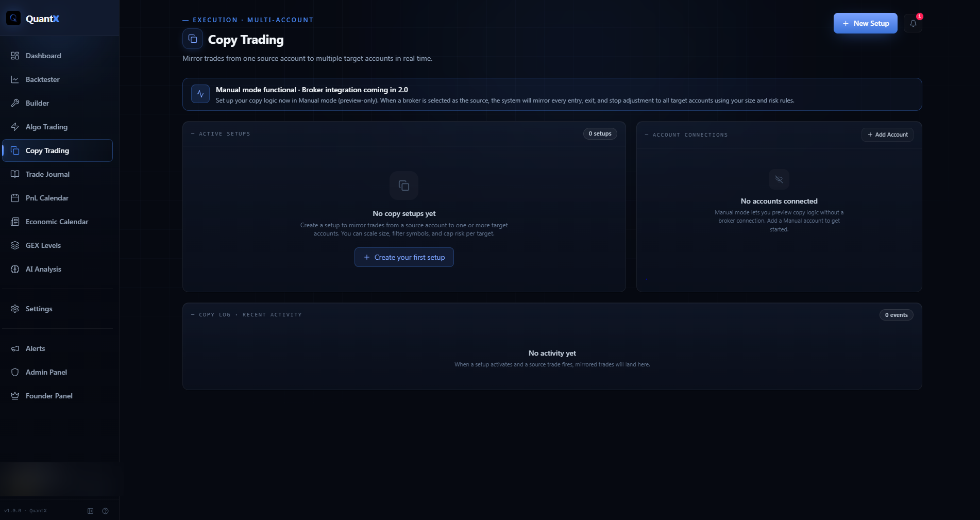Image resolution: width=980 pixels, height=520 pixels.
Task: Click the EXECUTION · MULTI-ACCOUNT breadcrumb
Action: [x=253, y=20]
